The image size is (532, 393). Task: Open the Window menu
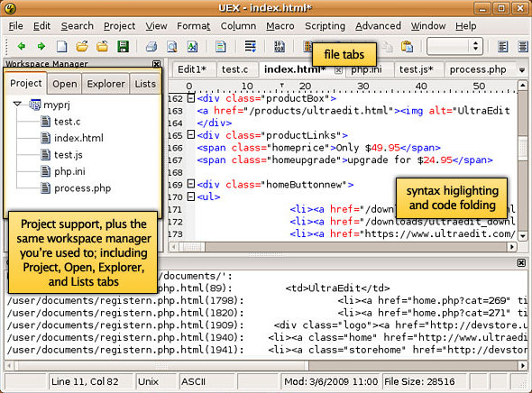[x=428, y=26]
